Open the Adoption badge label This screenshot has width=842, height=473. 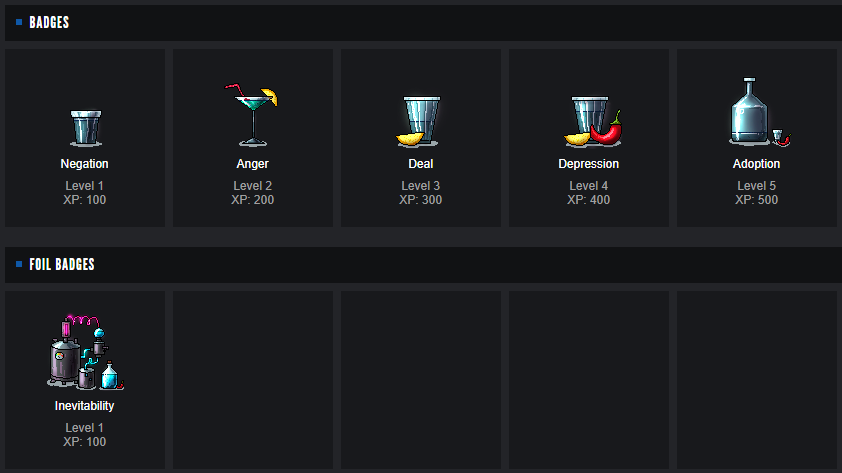(756, 164)
